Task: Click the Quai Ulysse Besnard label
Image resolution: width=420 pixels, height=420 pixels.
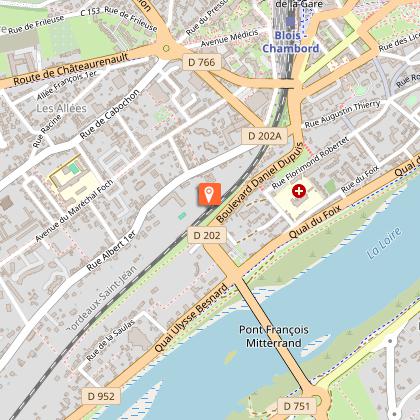Action: coord(191,317)
